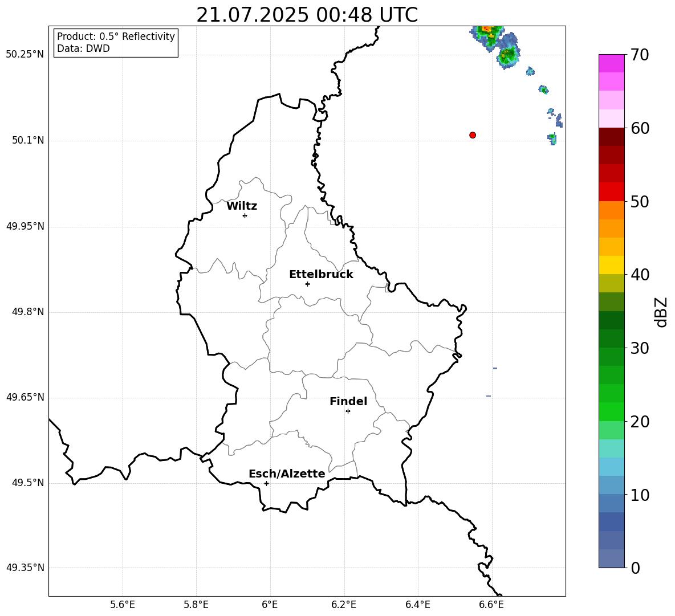675x616 pixels.
Task: Click the dark maroon swatch just below 60
Action: coord(611,137)
